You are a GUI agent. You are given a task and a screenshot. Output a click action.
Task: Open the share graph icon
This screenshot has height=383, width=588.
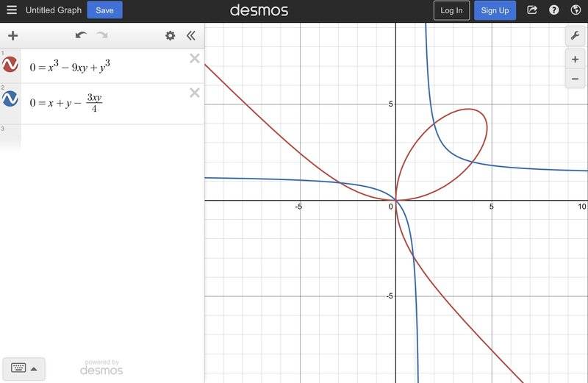[531, 10]
